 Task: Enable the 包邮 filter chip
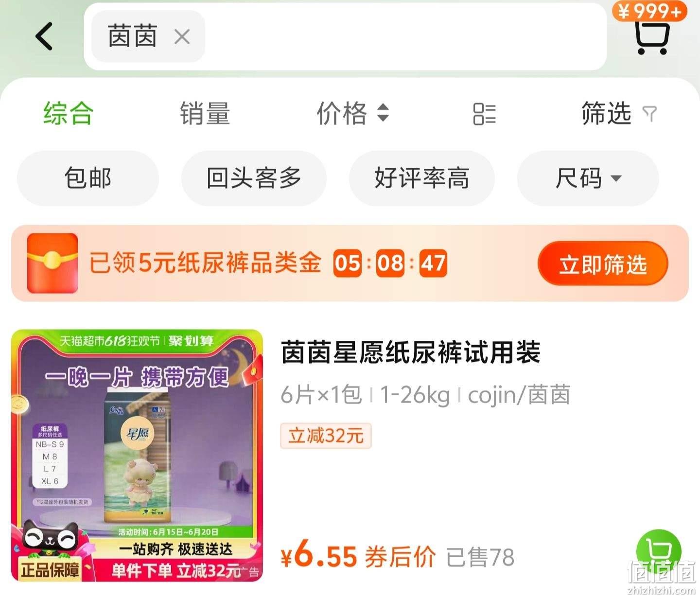[x=88, y=178]
